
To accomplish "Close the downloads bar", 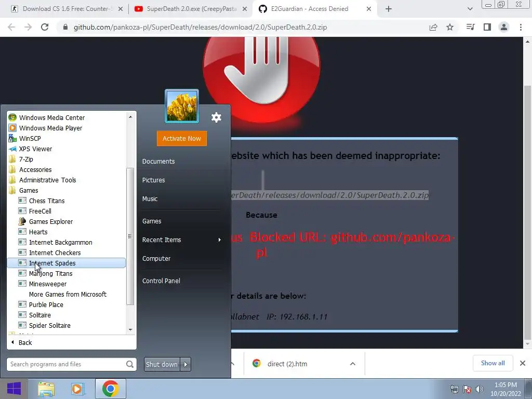I will point(523,363).
